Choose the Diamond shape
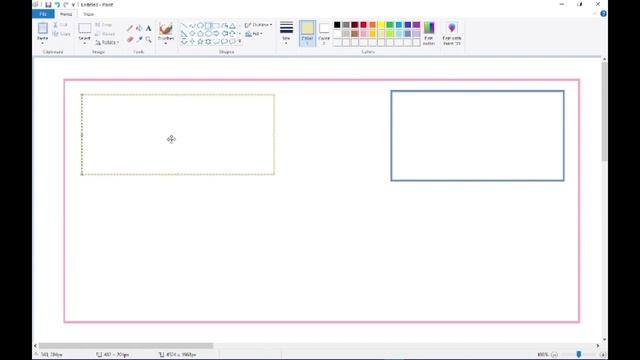 (192, 33)
